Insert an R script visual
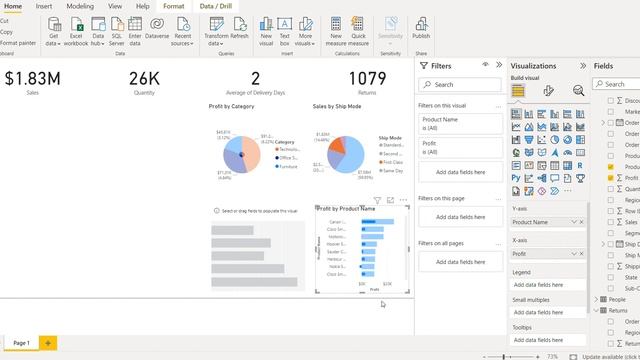640x360 pixels. (580, 165)
